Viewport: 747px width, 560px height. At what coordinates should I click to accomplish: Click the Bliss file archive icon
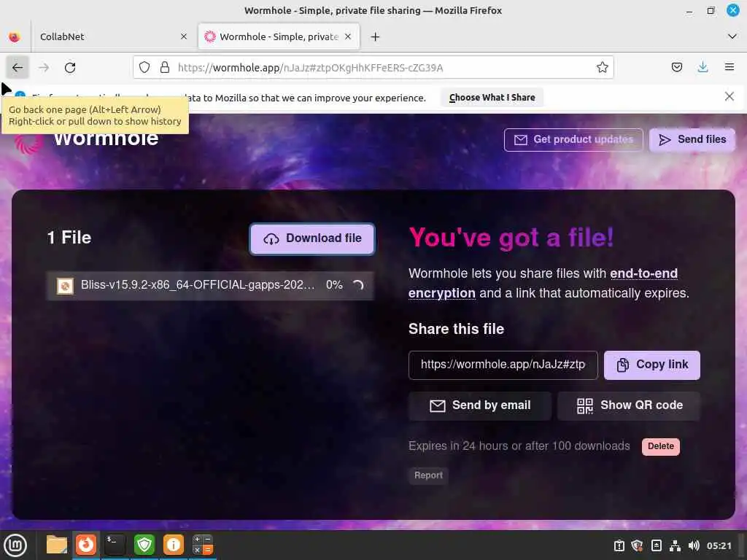coord(65,286)
